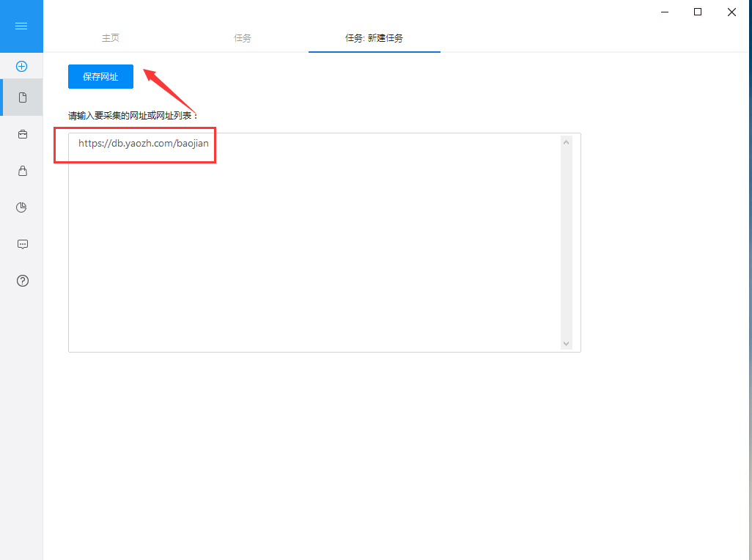Click the text area scroll down arrow
752x560 pixels.
(567, 343)
